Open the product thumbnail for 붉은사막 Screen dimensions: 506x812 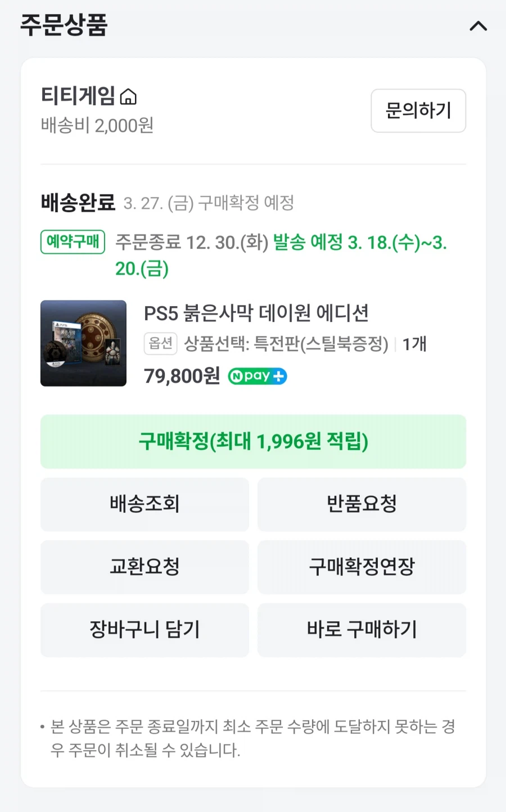83,343
